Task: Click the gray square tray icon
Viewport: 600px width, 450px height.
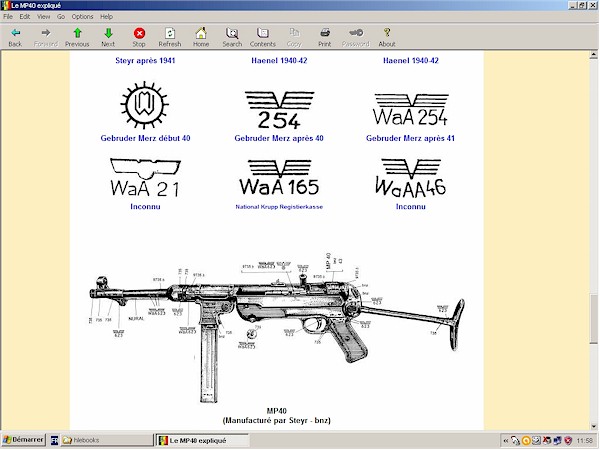Action: pyautogui.click(x=537, y=441)
